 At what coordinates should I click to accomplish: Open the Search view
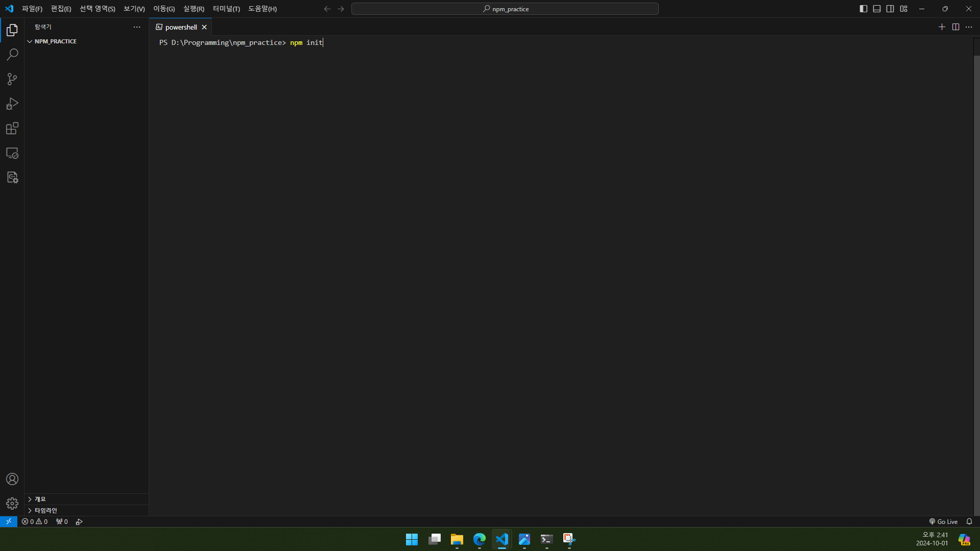click(12, 55)
